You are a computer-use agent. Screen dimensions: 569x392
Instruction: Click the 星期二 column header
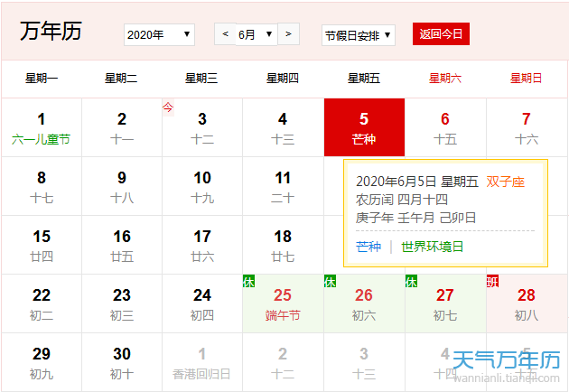click(x=121, y=79)
